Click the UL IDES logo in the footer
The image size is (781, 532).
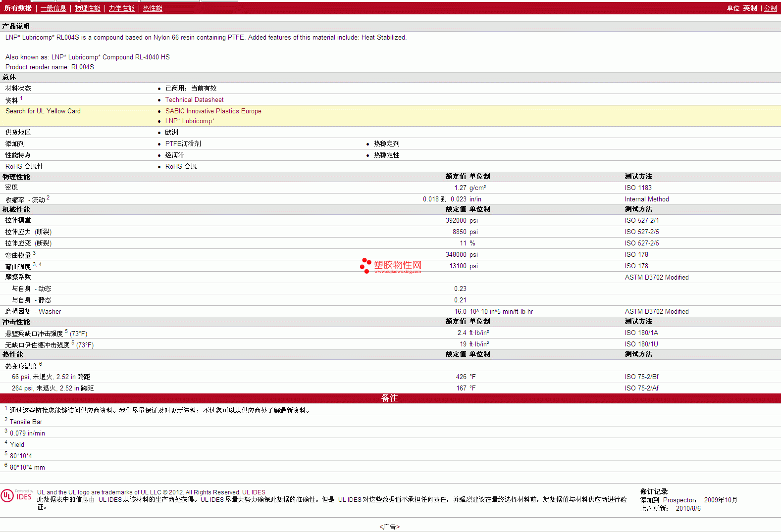(x=17, y=495)
